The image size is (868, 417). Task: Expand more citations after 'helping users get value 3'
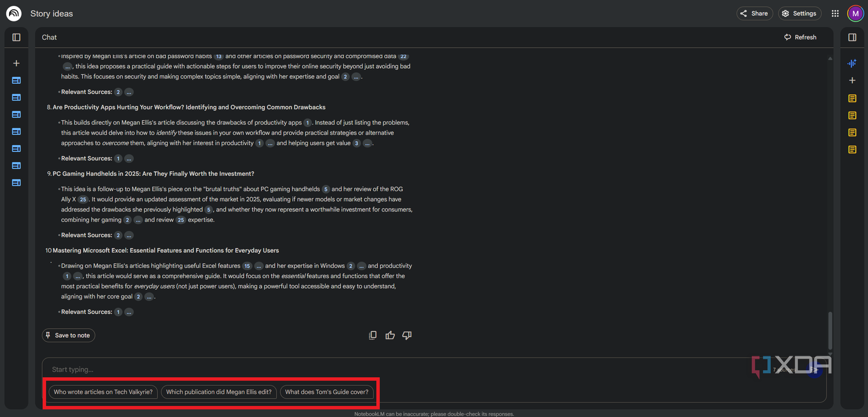pyautogui.click(x=367, y=143)
